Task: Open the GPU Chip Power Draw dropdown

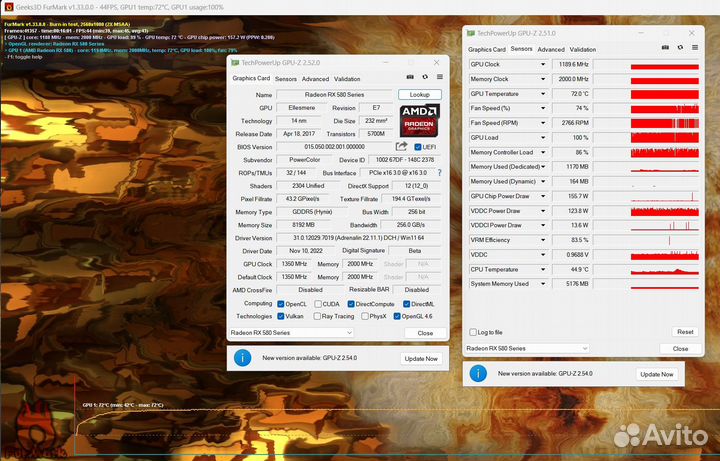Action: point(543,197)
